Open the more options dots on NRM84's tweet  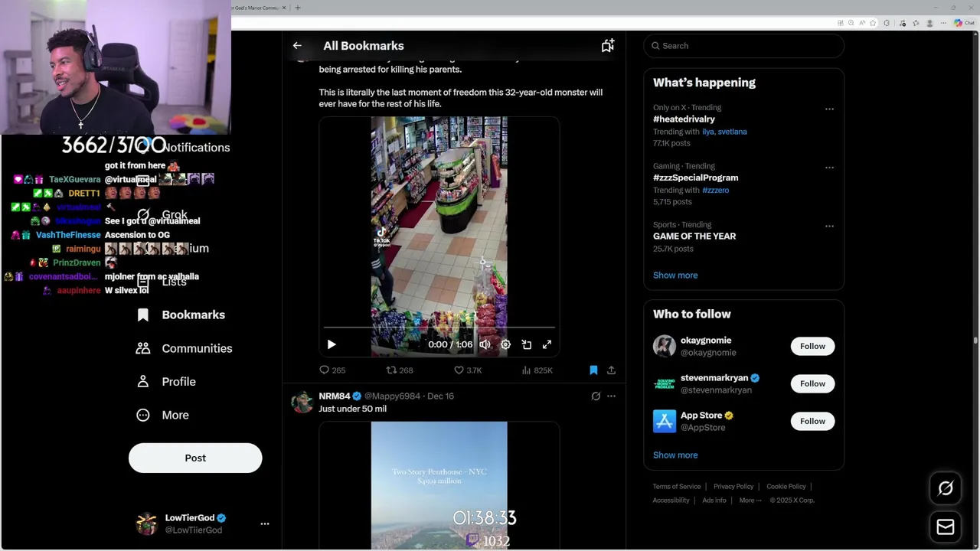(611, 396)
